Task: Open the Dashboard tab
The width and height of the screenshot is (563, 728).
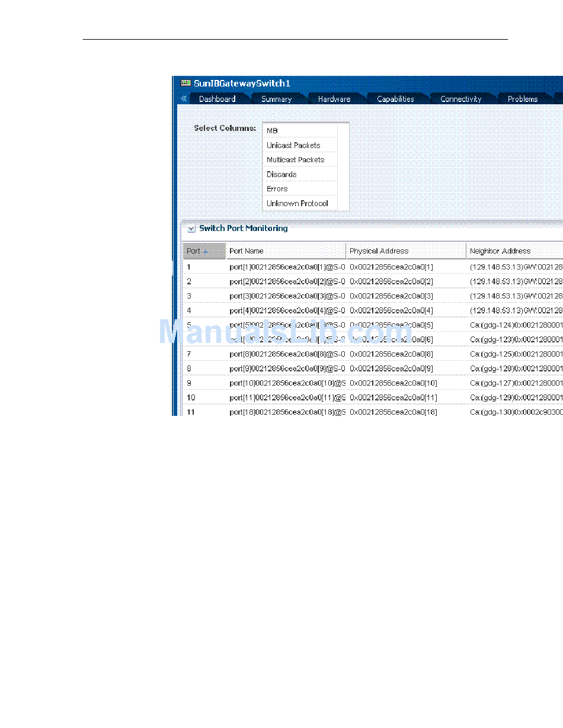Action: [217, 99]
